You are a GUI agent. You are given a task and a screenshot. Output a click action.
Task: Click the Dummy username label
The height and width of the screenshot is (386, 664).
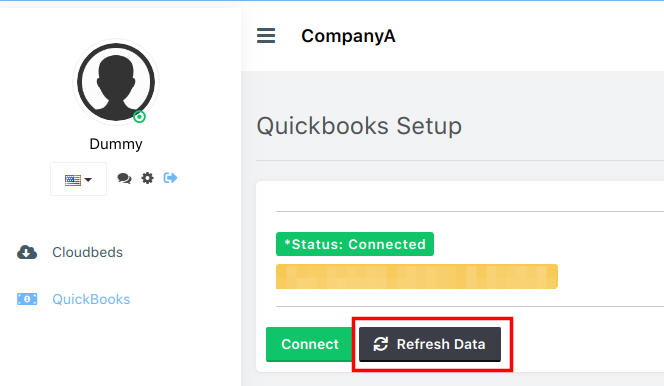(116, 144)
